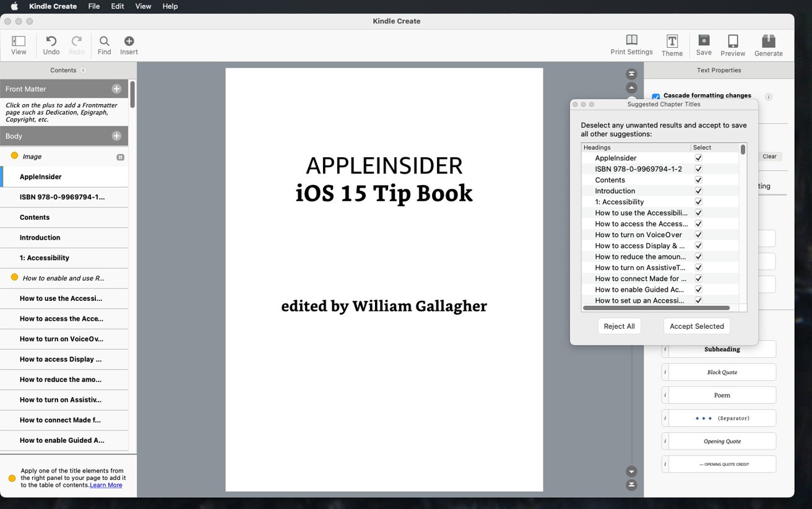The height and width of the screenshot is (509, 812).
Task: Uncheck the Introduction heading suggestion
Action: coord(699,191)
